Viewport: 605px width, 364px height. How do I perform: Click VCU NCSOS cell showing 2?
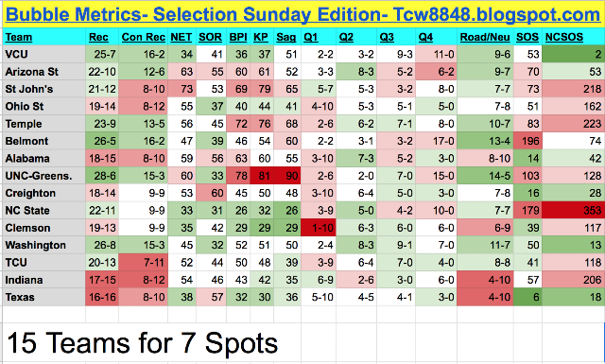tap(574, 54)
